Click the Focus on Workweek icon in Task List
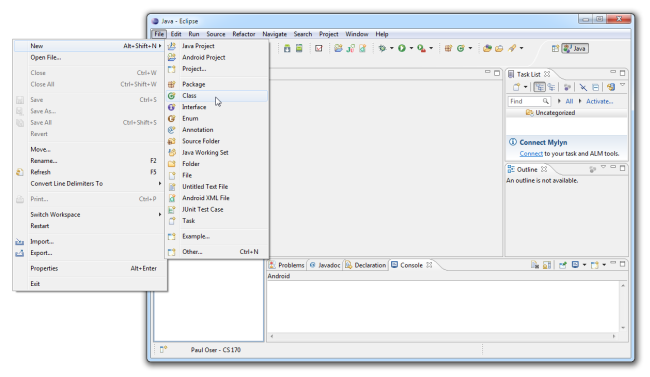Viewport: 650px width, 377px height. click(x=567, y=87)
